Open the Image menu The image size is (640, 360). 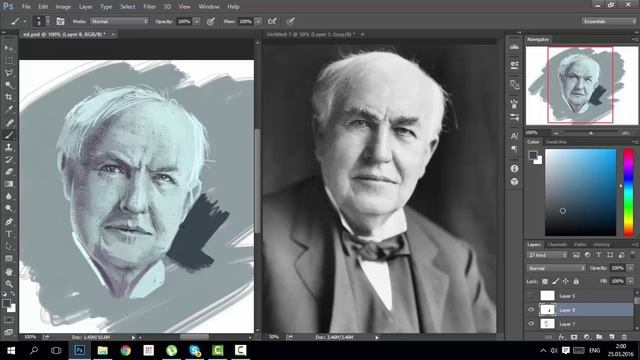pyautogui.click(x=63, y=7)
